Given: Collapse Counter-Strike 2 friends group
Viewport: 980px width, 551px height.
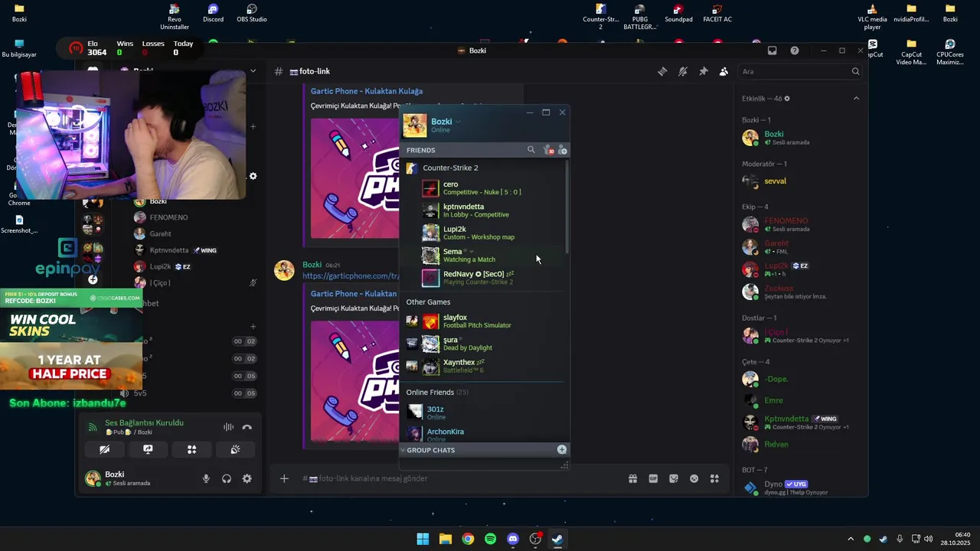Looking at the screenshot, I should [450, 168].
